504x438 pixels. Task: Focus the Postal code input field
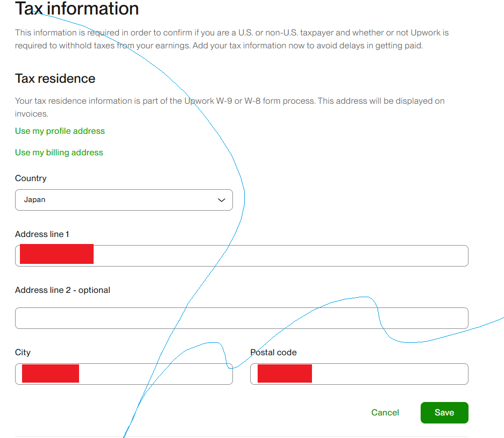pyautogui.click(x=359, y=374)
